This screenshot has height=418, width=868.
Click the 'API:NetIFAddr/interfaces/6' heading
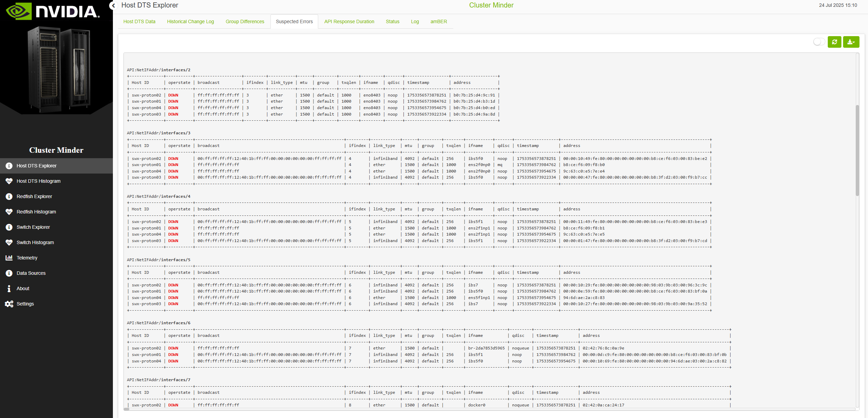[159, 323]
